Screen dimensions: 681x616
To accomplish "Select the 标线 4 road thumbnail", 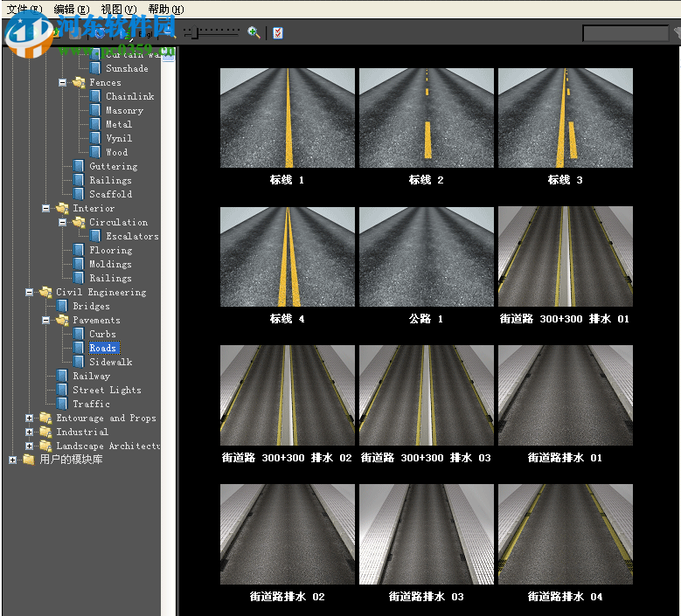I will [288, 257].
